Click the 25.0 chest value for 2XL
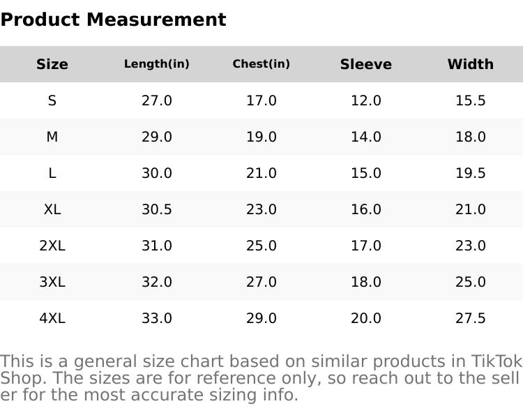523x420 pixels. (261, 246)
